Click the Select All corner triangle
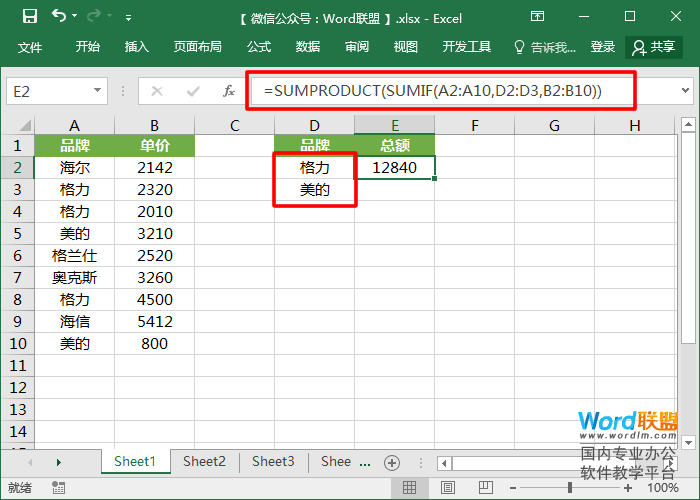 [25, 125]
